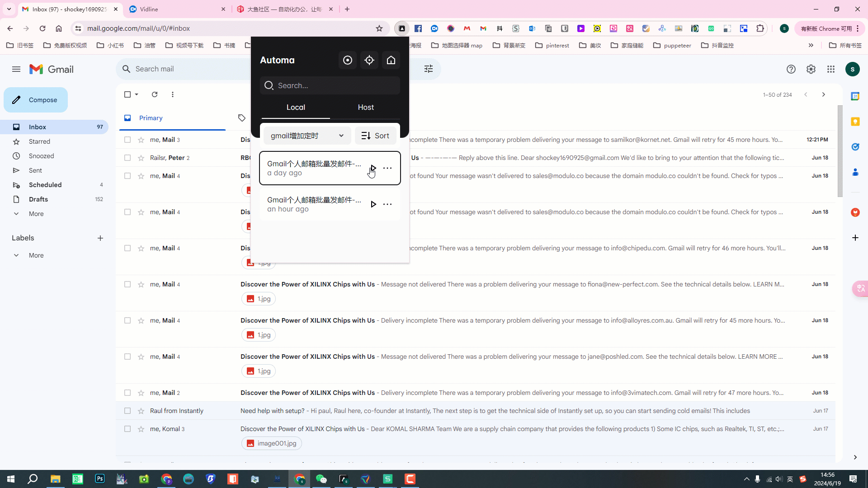
Task: Click the Sort button in Automa
Action: (x=375, y=136)
